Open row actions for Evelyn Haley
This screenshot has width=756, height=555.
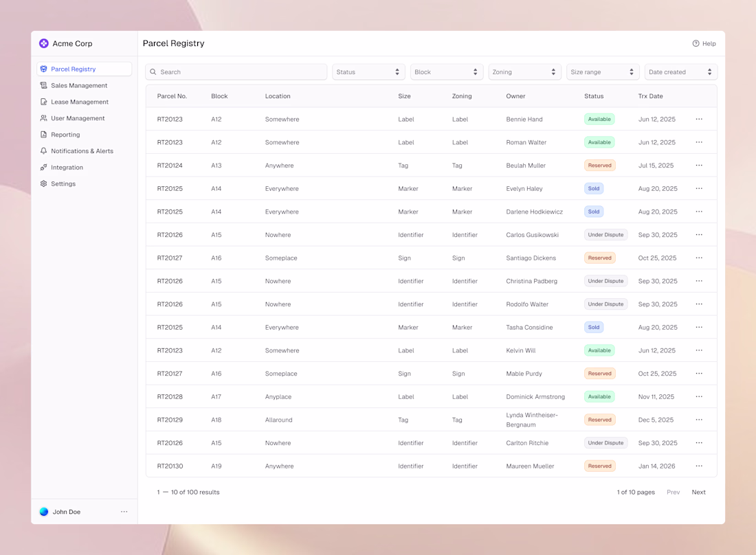pos(699,188)
